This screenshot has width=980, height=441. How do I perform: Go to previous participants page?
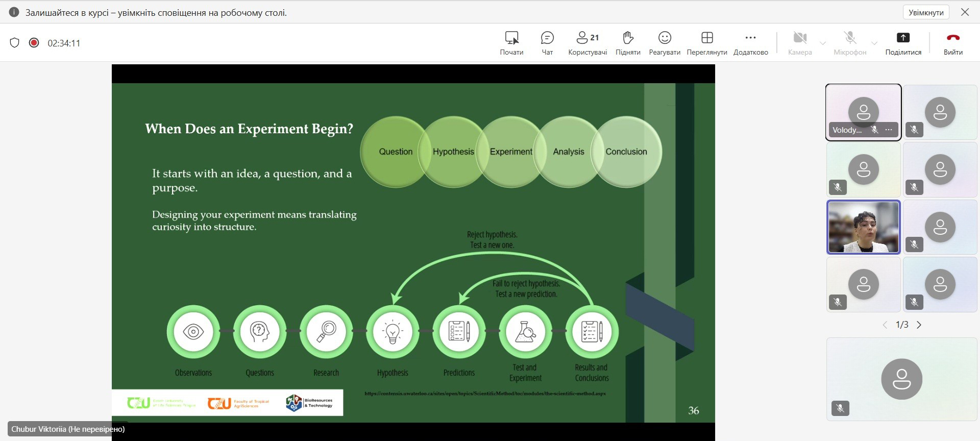885,325
